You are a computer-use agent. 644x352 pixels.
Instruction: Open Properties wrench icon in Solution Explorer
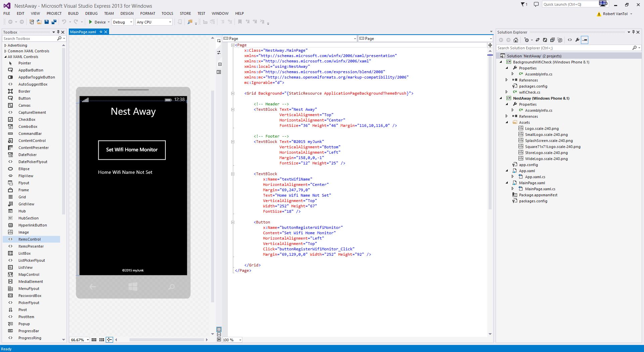(577, 40)
